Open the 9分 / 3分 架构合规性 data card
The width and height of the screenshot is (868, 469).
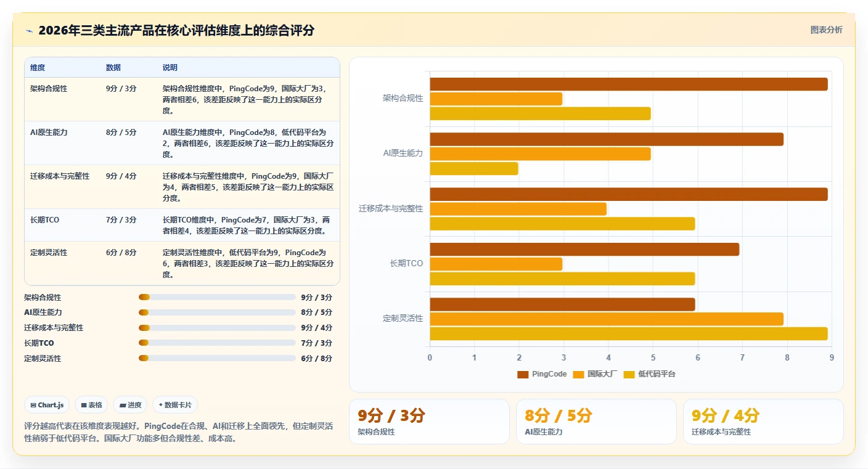429,422
